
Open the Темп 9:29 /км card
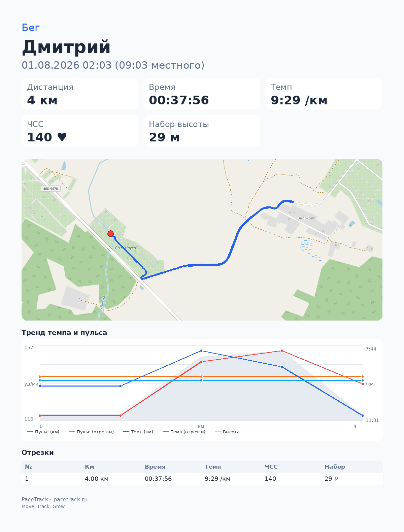coord(324,94)
